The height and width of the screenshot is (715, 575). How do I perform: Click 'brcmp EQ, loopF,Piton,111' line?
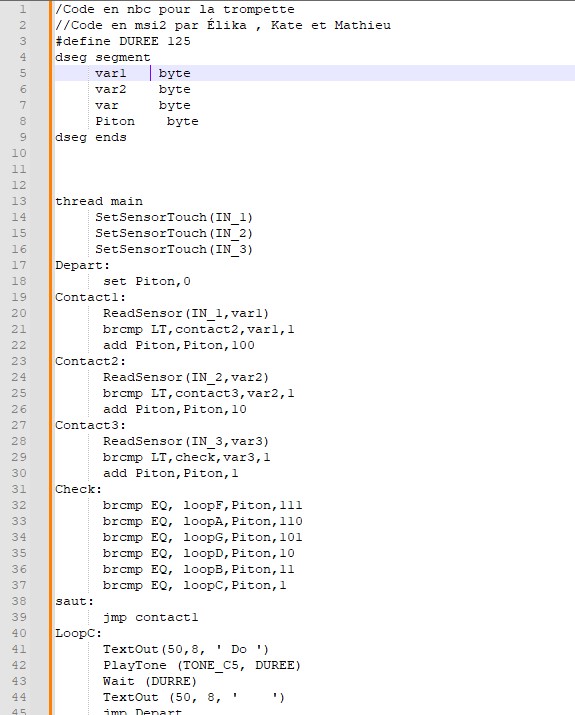tap(202, 505)
